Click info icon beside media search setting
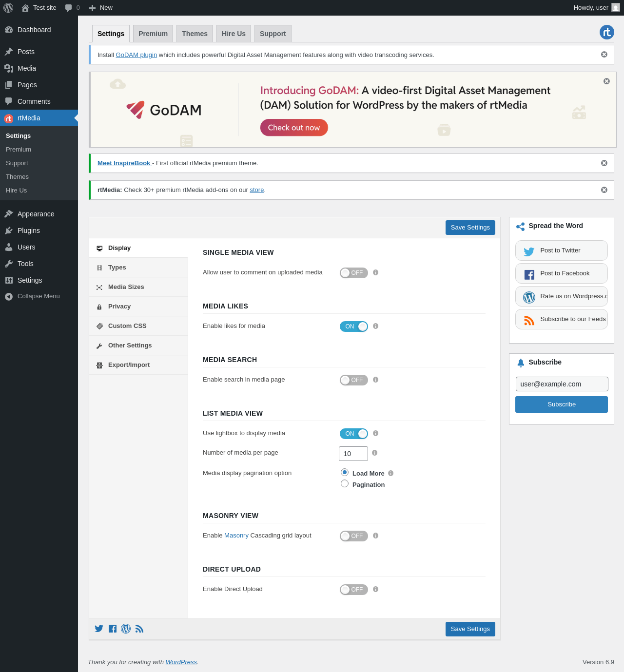 376,380
